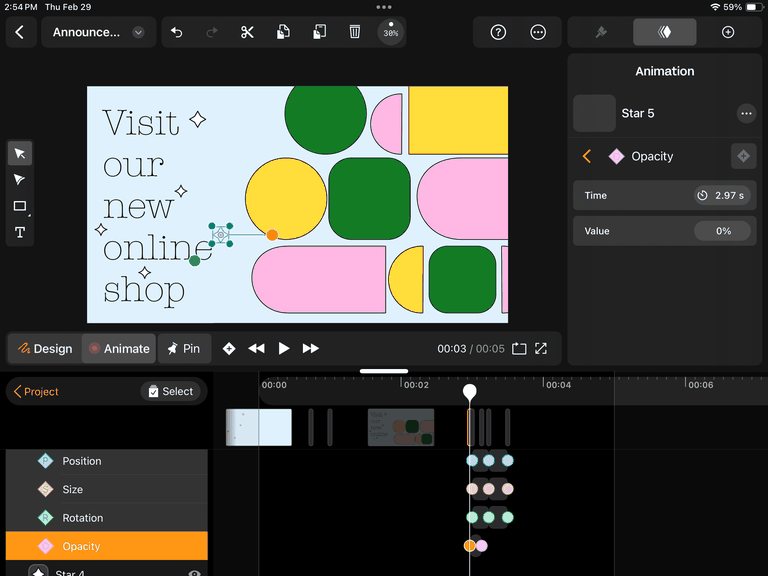Pick the Text tool
The width and height of the screenshot is (768, 576).
click(x=19, y=233)
